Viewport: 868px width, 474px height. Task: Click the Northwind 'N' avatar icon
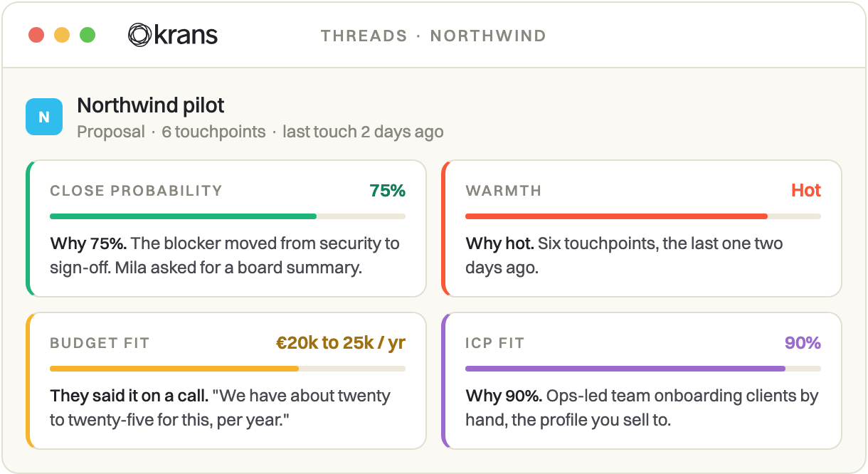click(44, 117)
